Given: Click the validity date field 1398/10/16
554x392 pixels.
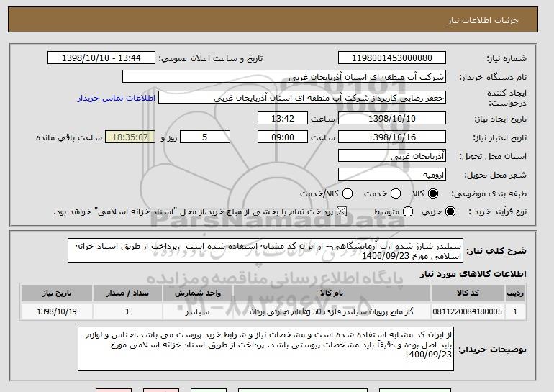Looking at the screenshot, I should [x=392, y=137].
